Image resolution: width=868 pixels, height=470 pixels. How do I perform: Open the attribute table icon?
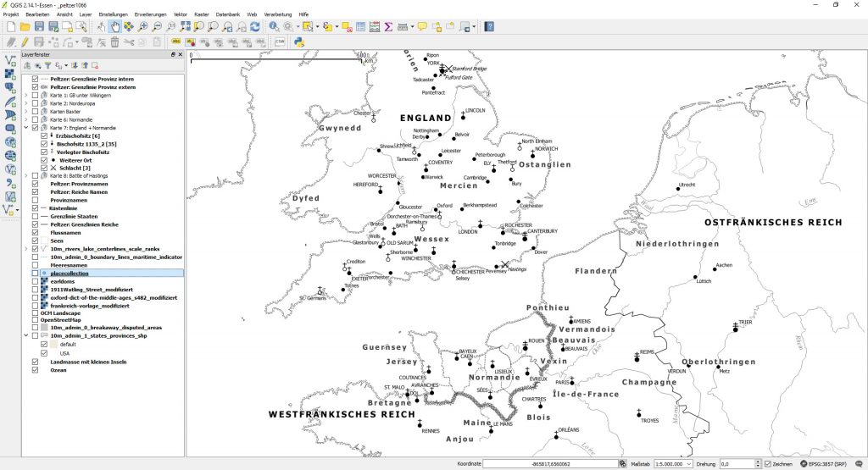coord(359,27)
